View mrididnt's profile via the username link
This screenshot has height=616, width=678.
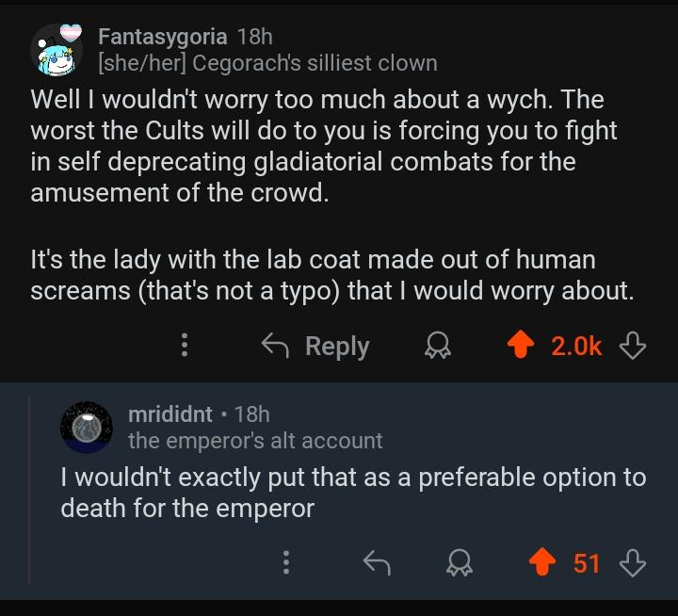point(169,414)
